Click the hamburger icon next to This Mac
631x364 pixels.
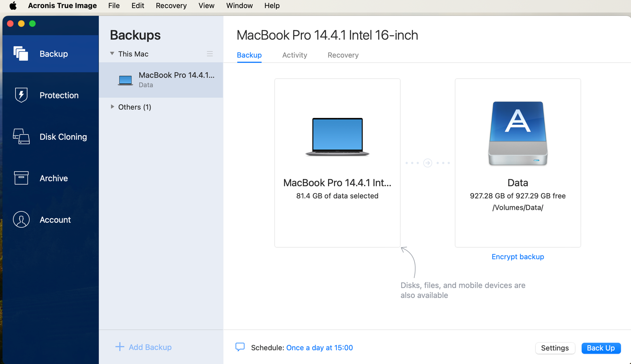[210, 54]
